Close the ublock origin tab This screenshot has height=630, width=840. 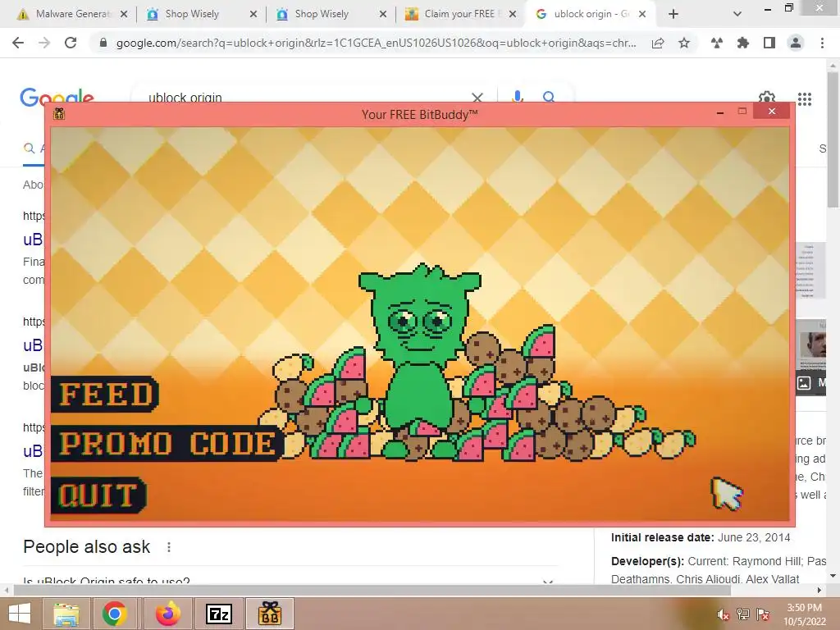[x=642, y=15]
